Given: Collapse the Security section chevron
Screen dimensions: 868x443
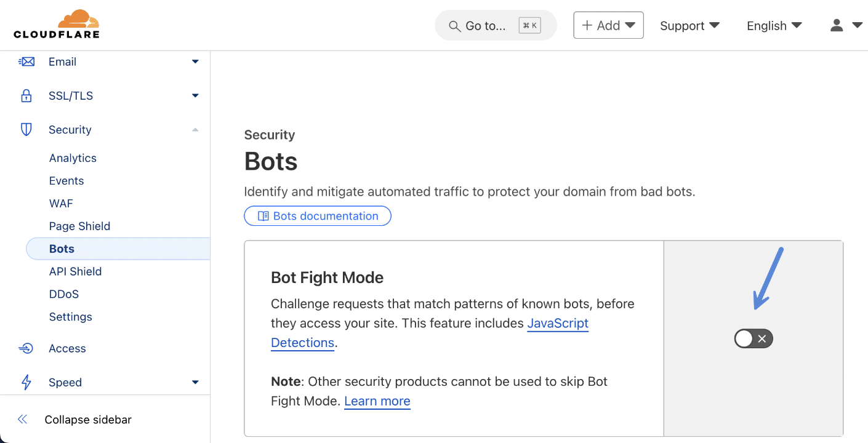Looking at the screenshot, I should tap(195, 129).
